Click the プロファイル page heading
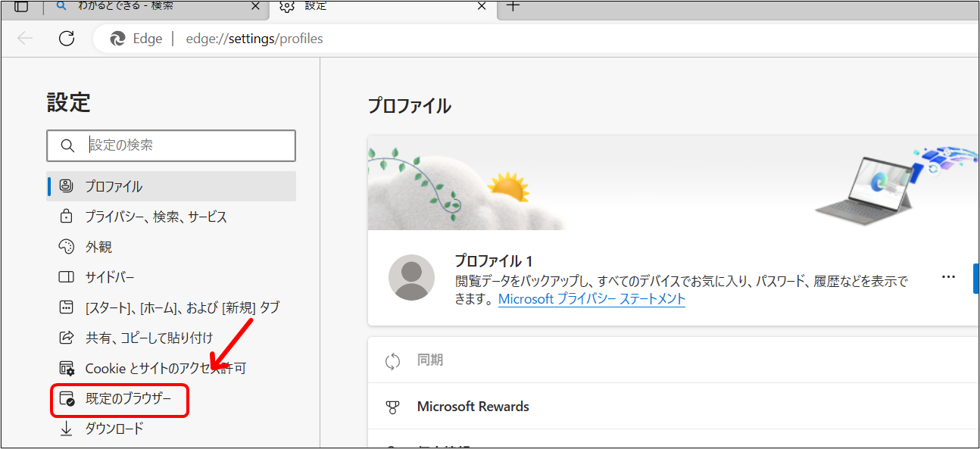This screenshot has width=980, height=449. (x=410, y=106)
